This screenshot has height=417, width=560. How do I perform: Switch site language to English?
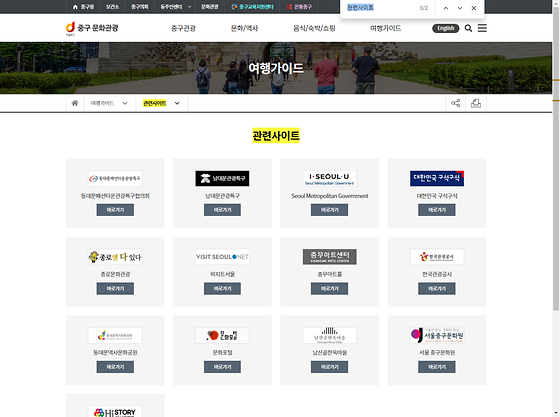pos(445,28)
